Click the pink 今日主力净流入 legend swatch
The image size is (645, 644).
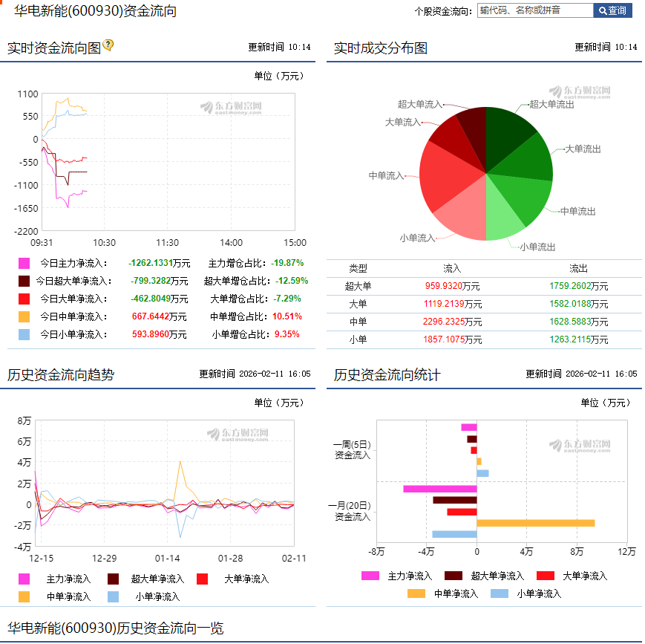tap(24, 263)
